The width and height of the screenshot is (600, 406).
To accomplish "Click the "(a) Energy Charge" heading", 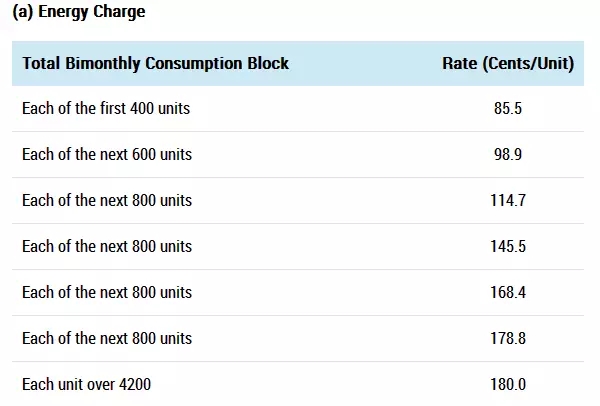I will [78, 12].
